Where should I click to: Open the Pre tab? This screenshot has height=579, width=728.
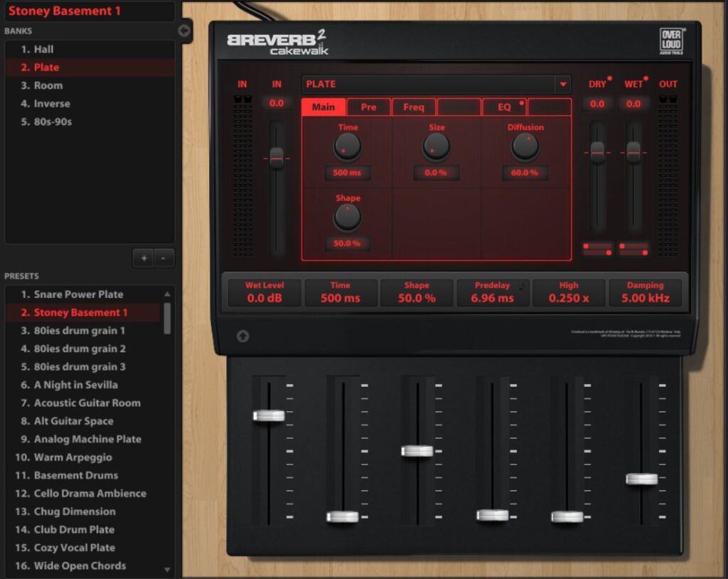tap(368, 107)
